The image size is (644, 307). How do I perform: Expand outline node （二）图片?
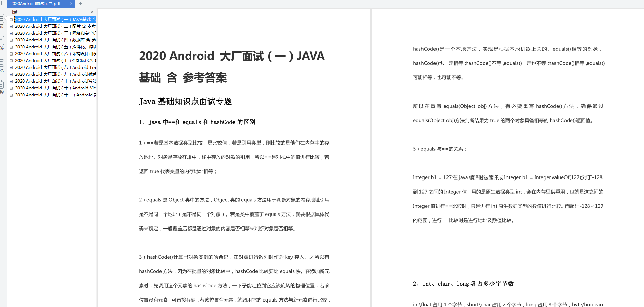(11, 26)
